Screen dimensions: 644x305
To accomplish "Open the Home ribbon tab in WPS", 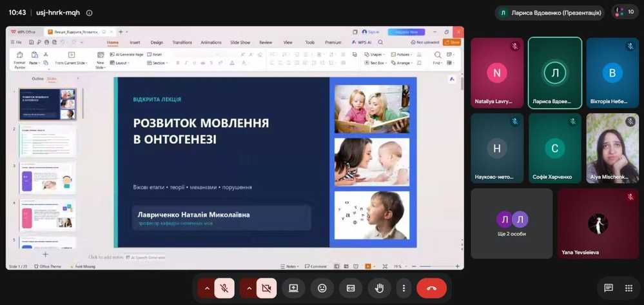I will pyautogui.click(x=113, y=43).
